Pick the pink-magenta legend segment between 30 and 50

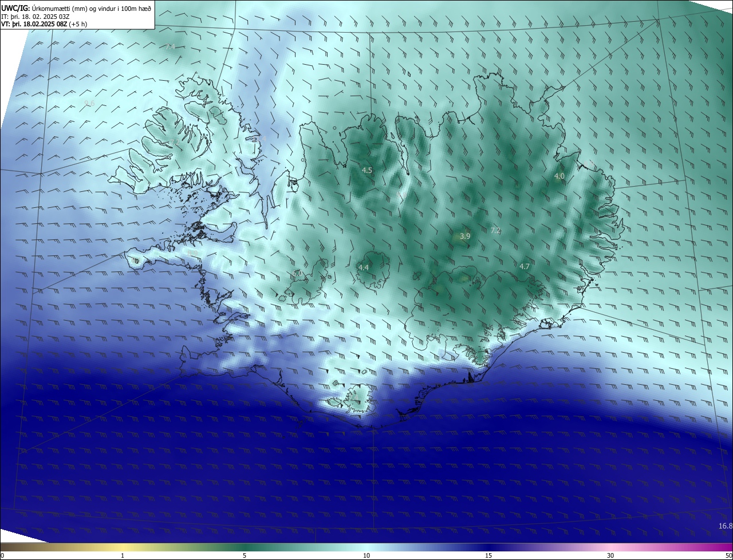point(672,547)
